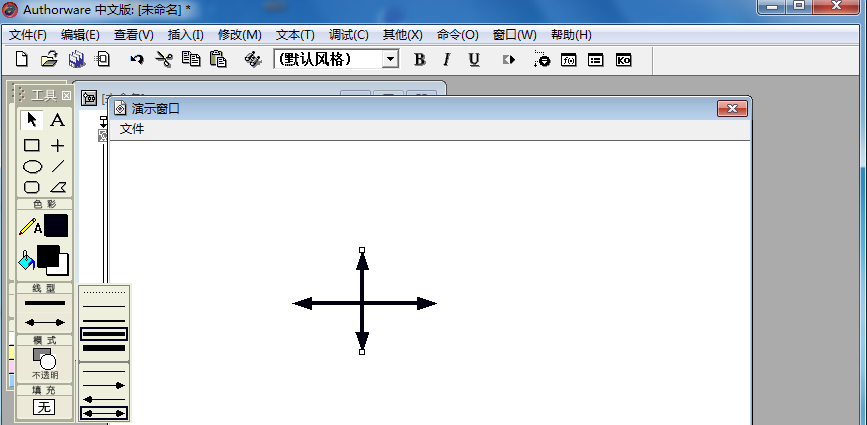The image size is (867, 425).
Task: Open the Control Panel toolbar icon
Action: [x=542, y=59]
